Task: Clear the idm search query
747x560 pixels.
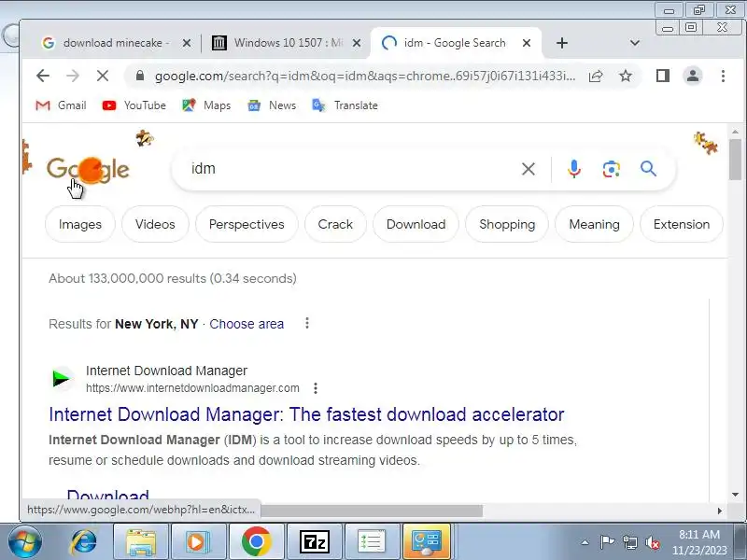Action: tap(528, 169)
